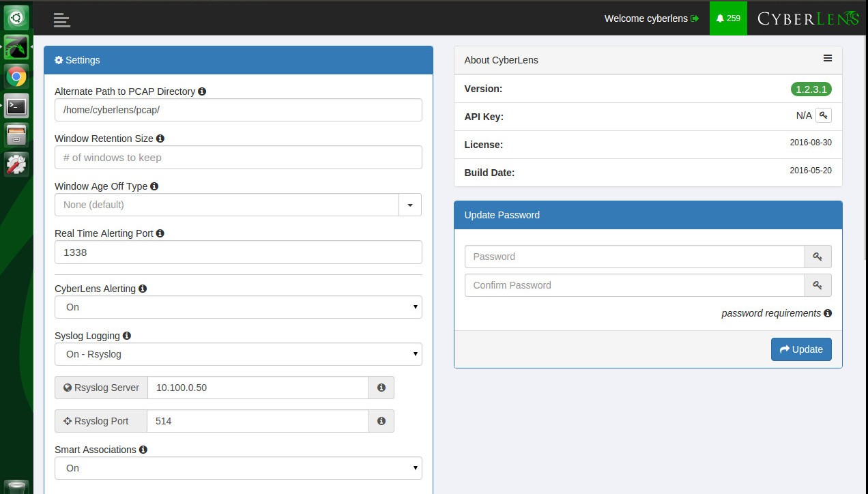Screen dimensions: 868x494
Task: Click the API Key generate key icon
Action: tap(824, 115)
